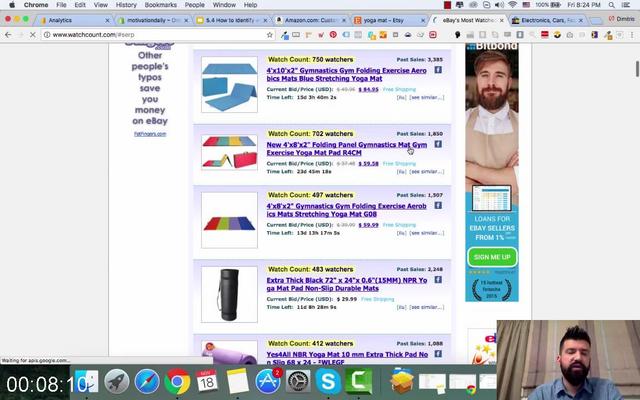Screen dimensions: 640x400
Task: Click the Pinterest extension icon
Action: point(333,35)
